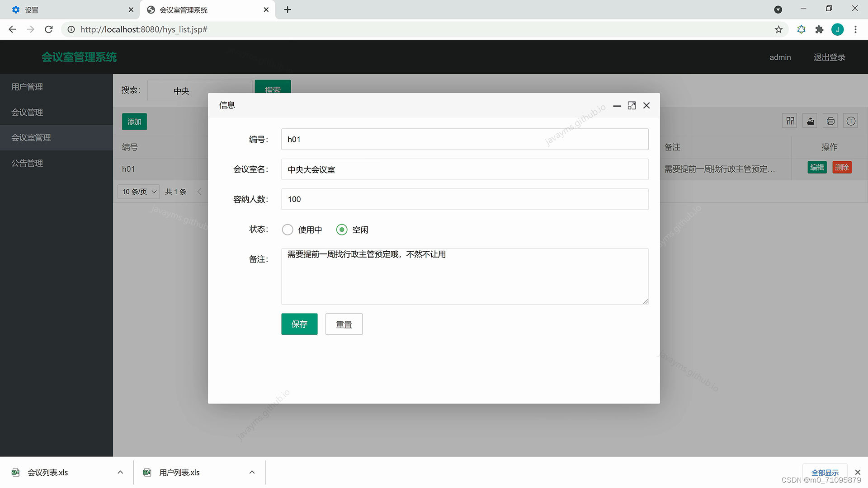Click the 备注 column header

point(672,147)
